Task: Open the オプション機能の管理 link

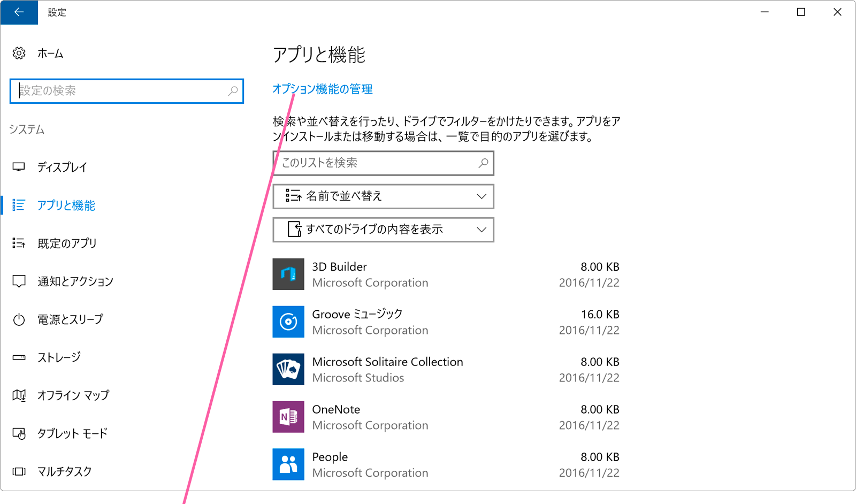Action: pyautogui.click(x=323, y=89)
